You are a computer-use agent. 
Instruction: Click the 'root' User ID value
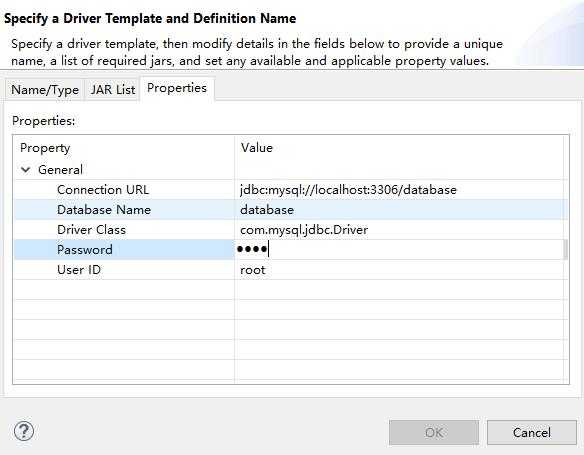pyautogui.click(x=253, y=270)
